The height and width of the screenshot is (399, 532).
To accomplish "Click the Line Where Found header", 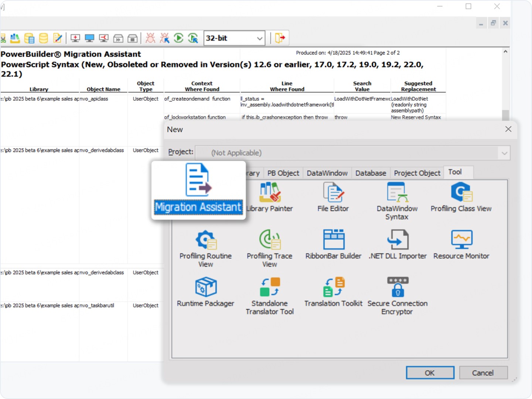I will (x=287, y=86).
